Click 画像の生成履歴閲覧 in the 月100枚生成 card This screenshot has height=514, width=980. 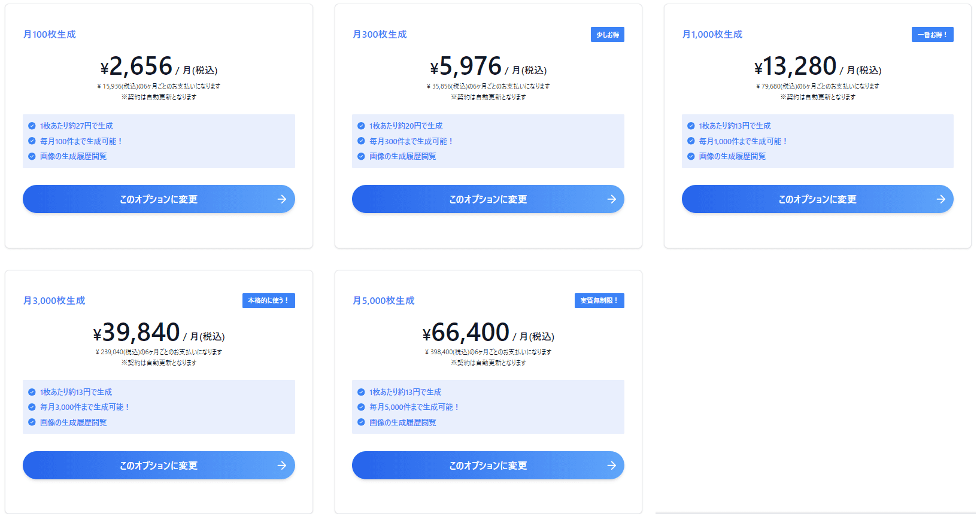[73, 156]
